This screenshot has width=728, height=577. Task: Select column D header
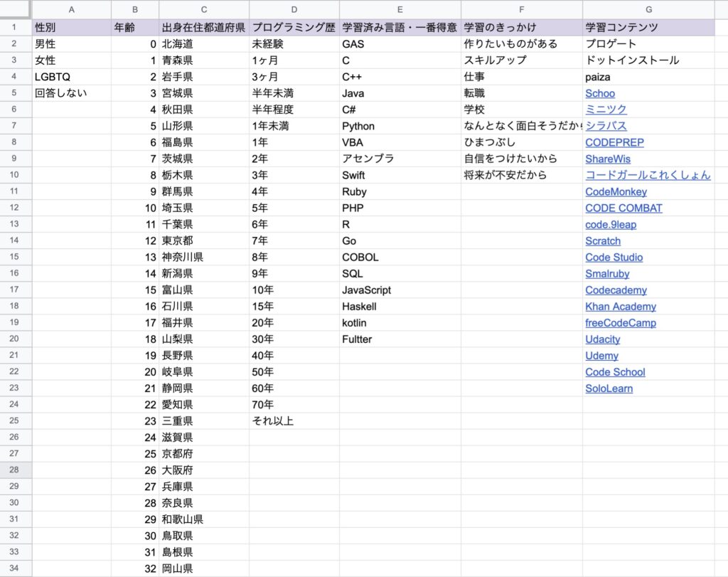(294, 9)
